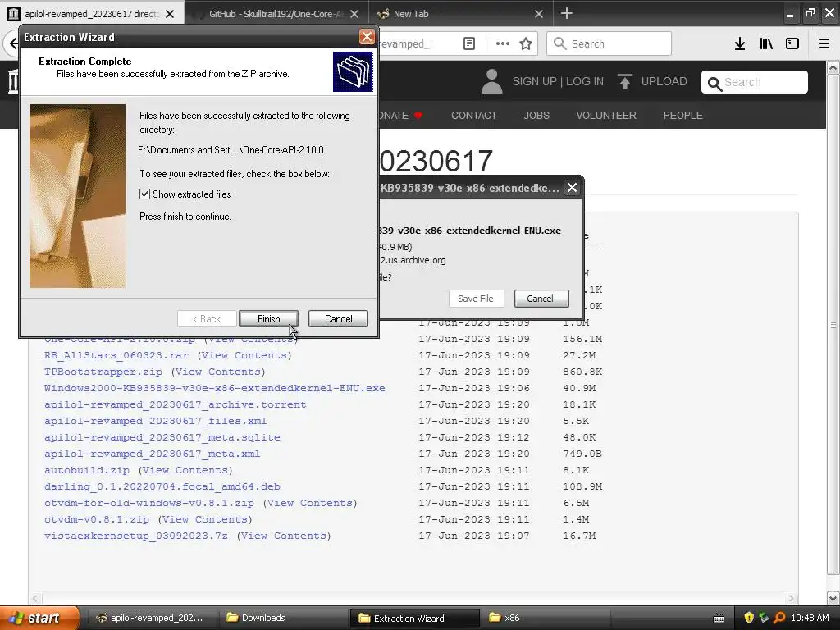This screenshot has height=630, width=840.
Task: Open a new tab with the plus button
Action: point(567,13)
